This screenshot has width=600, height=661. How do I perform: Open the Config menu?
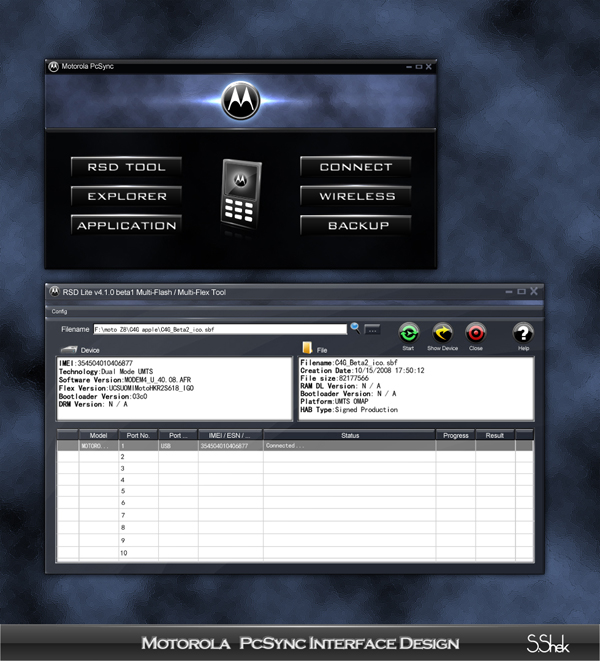pos(59,311)
